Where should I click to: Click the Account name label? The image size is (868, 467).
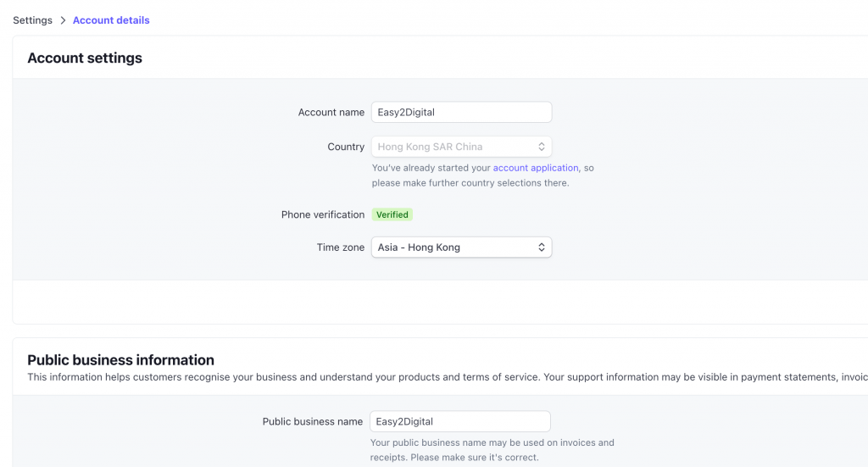point(331,112)
